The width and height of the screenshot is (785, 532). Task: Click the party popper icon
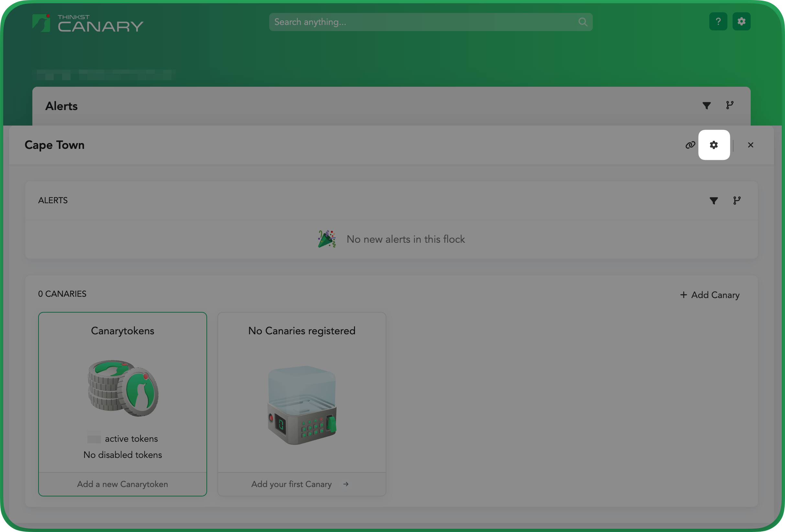pyautogui.click(x=326, y=239)
